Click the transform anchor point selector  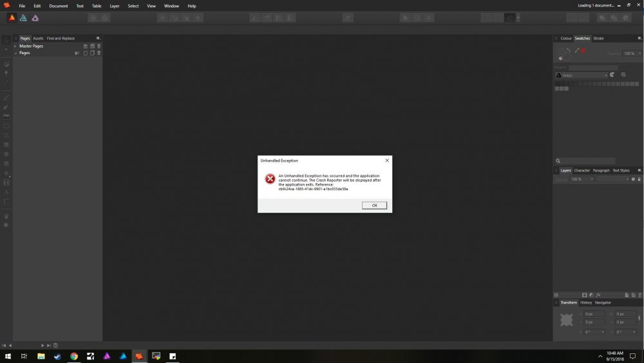pos(566,319)
